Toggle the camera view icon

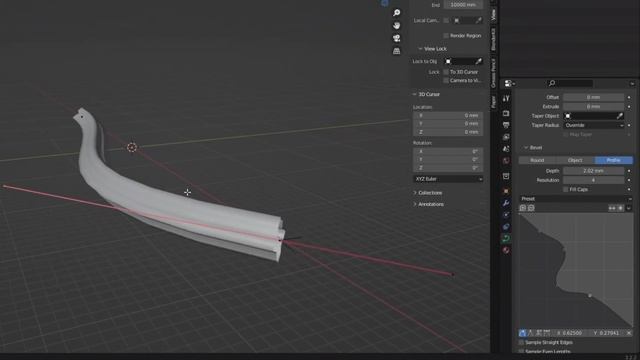pos(396,38)
